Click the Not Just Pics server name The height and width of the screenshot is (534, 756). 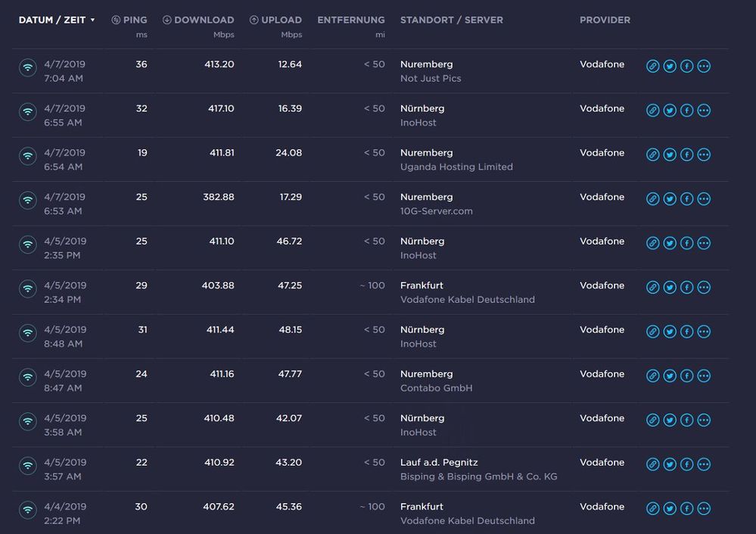click(430, 78)
